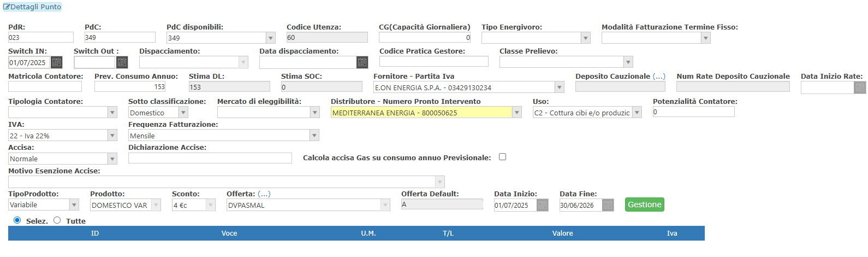Image resolution: width=868 pixels, height=257 pixels.
Task: Click the Dichiarazione Accise field
Action: pos(210,157)
